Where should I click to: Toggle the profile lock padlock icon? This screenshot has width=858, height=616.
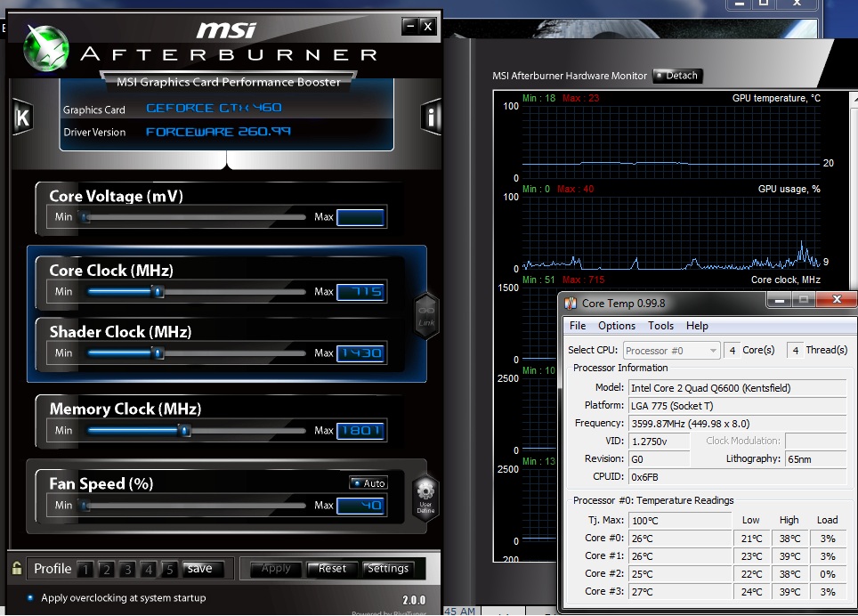(17, 569)
